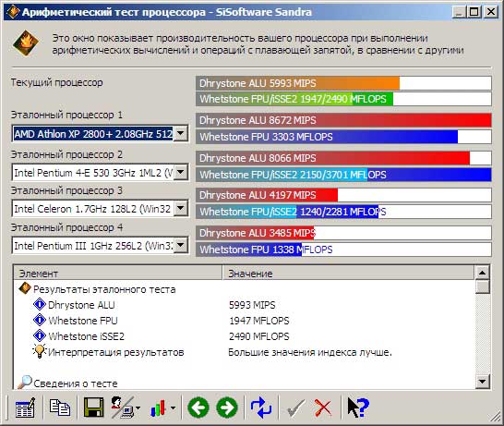
Task: Click the Whetstone 1240/2281 MFLOPS bar
Action: point(343,212)
